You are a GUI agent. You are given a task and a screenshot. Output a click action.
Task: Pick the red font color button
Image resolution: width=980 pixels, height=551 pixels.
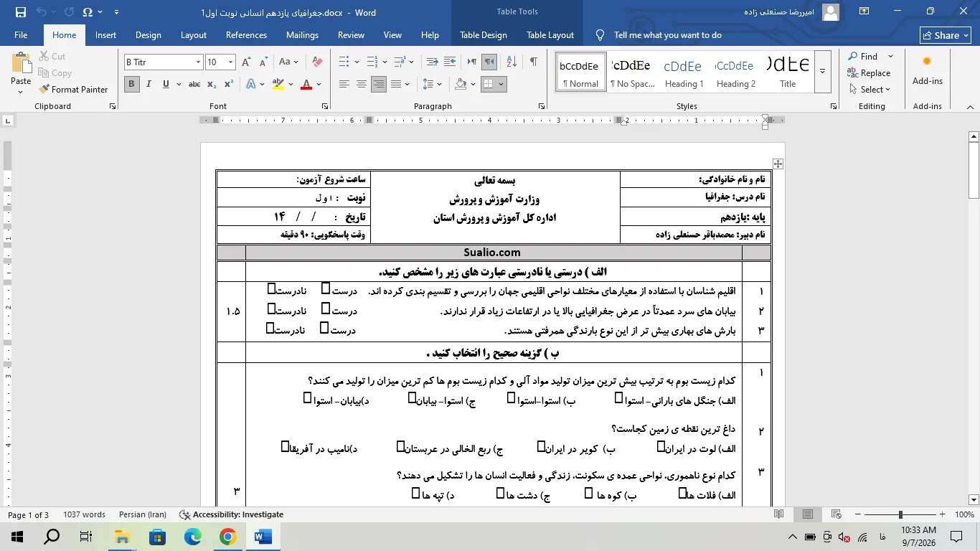click(x=306, y=84)
